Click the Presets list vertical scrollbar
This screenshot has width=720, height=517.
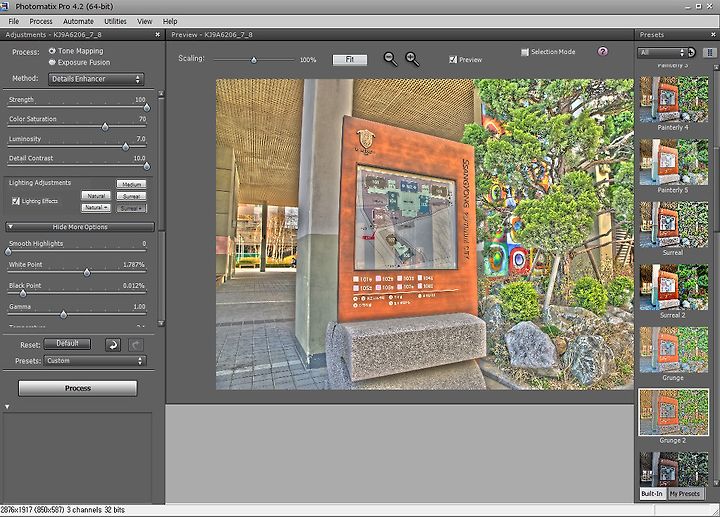[x=716, y=275]
